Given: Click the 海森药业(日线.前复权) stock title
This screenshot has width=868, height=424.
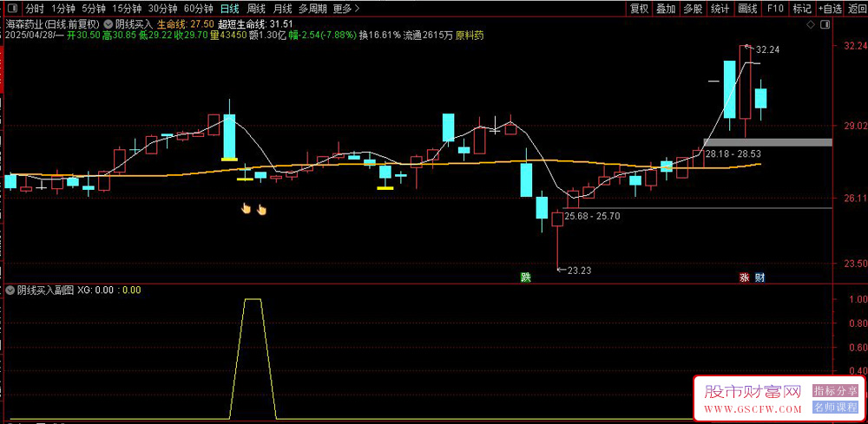Looking at the screenshot, I should click(x=51, y=24).
